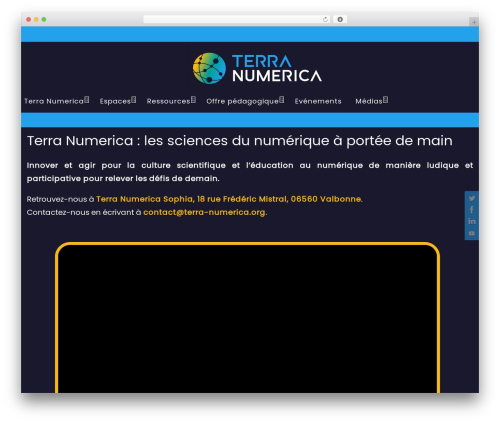Open the YouTube social link

(472, 233)
